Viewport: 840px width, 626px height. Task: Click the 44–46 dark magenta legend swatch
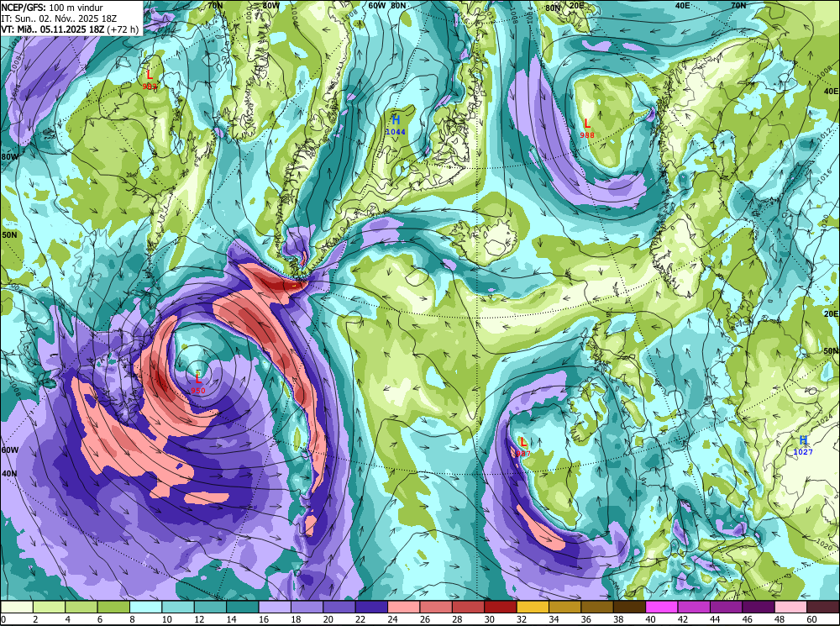[726, 607]
